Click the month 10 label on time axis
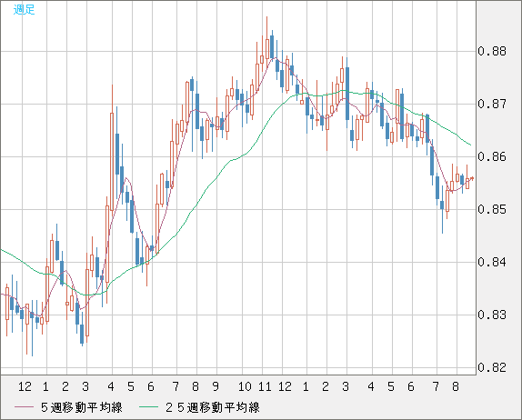The width and height of the screenshot is (522, 420). point(245,386)
